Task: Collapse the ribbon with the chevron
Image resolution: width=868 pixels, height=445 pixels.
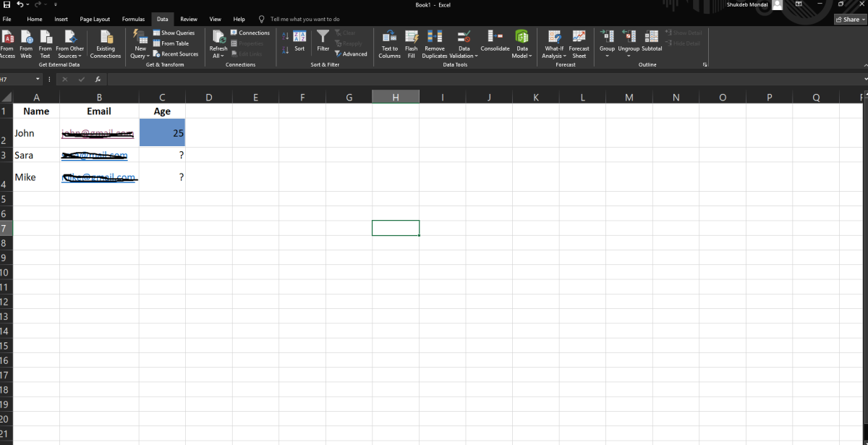Action: pos(865,78)
